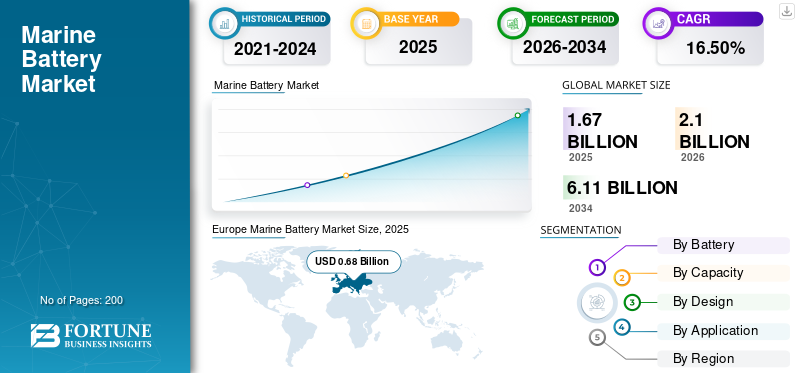This screenshot has width=800, height=373.
Task: Click the purple marker on growth curve
Action: (307, 185)
